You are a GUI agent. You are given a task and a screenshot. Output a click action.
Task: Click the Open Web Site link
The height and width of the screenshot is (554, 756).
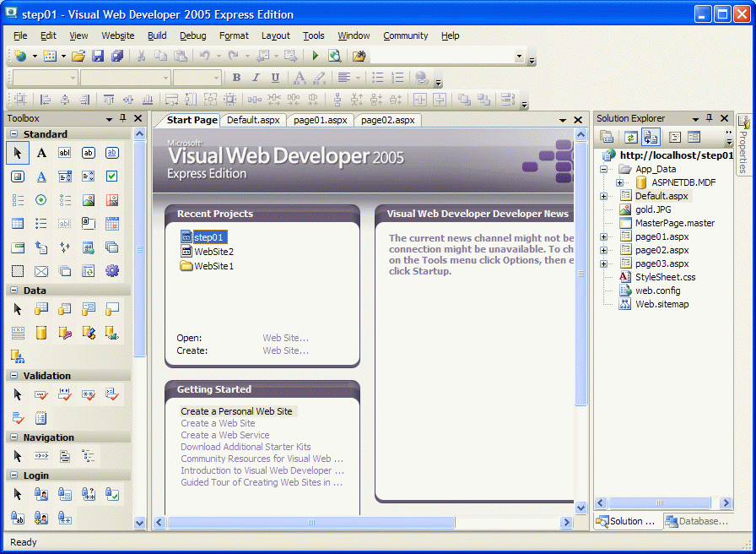pos(285,338)
